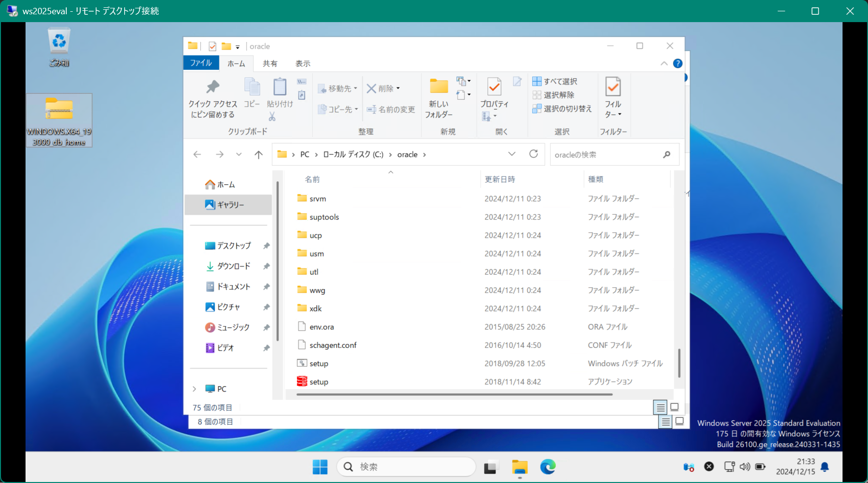The width and height of the screenshot is (868, 483).
Task: Click the フィルター (Filter) ribbon icon
Action: (x=613, y=96)
